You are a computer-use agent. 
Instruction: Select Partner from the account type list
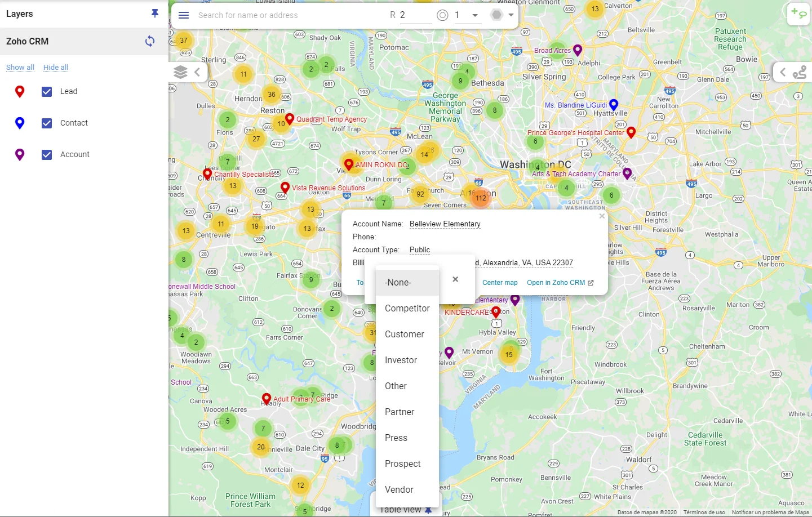coord(407,412)
